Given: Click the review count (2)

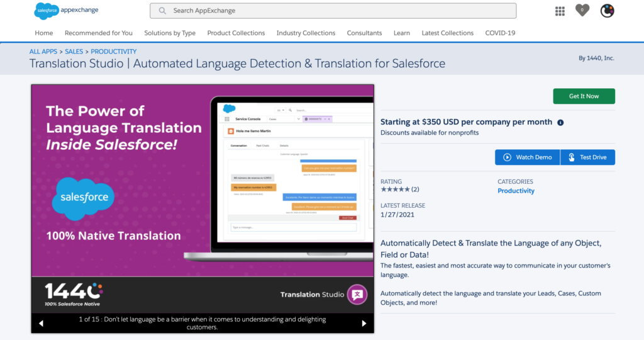Looking at the screenshot, I should 415,190.
